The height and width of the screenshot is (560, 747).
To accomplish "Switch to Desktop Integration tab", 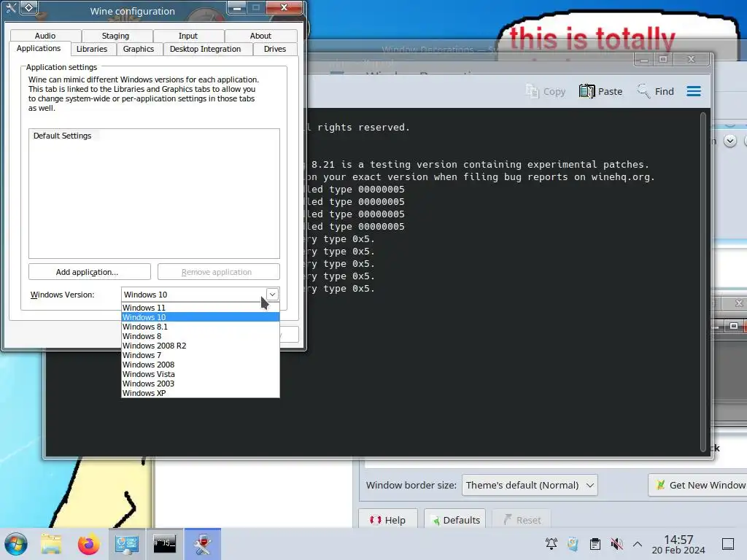I will [205, 49].
